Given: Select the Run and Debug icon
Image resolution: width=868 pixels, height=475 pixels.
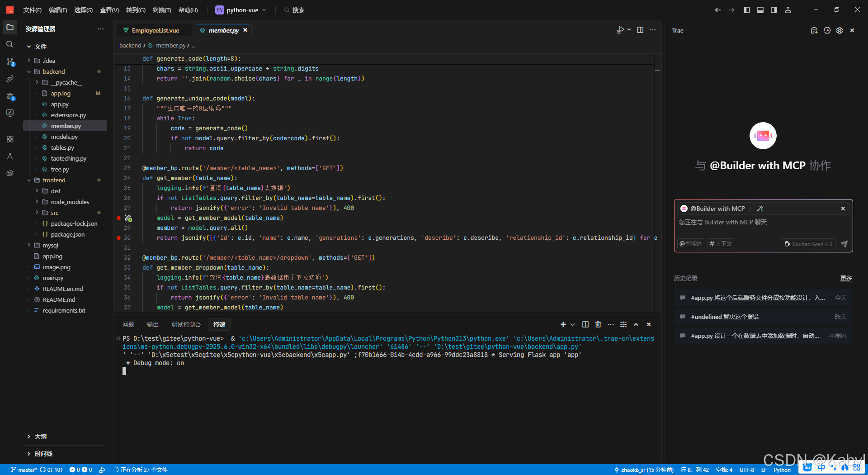Looking at the screenshot, I should tap(10, 96).
